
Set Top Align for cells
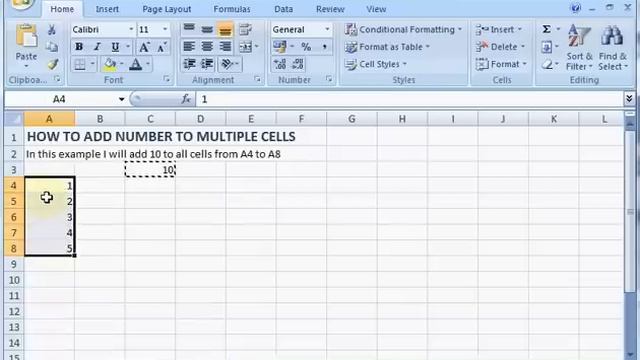pos(189,29)
